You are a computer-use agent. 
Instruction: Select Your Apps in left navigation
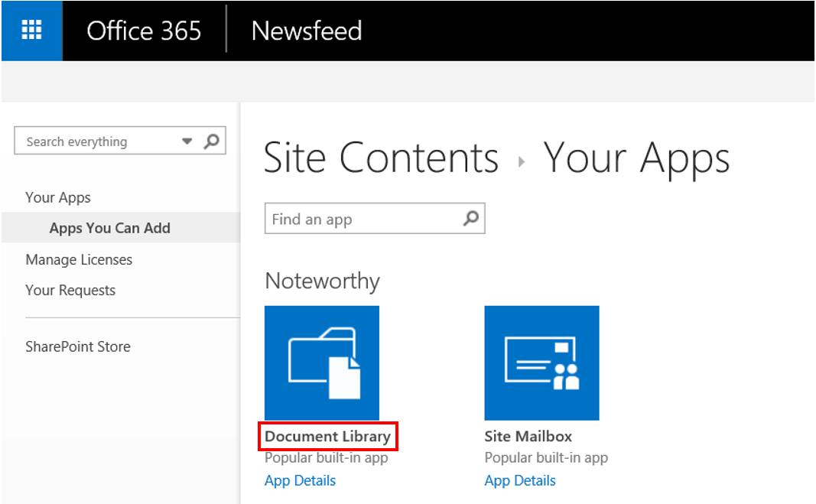pos(58,198)
